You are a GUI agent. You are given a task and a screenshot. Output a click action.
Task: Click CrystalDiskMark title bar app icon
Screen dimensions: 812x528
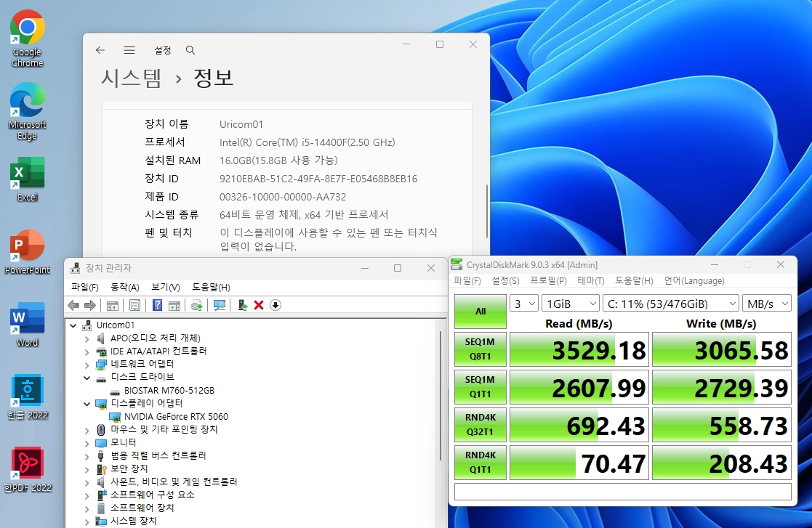(457, 265)
